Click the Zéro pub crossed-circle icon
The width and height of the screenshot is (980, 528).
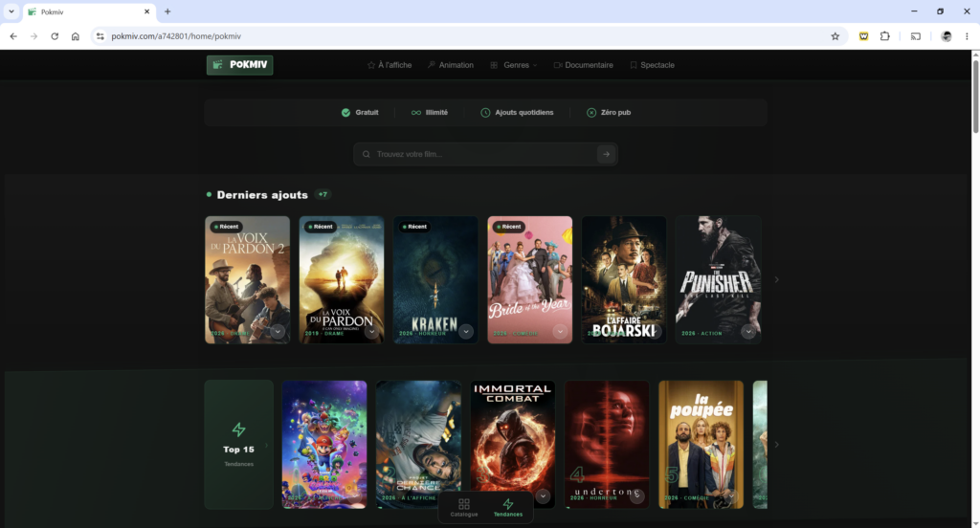click(x=591, y=113)
